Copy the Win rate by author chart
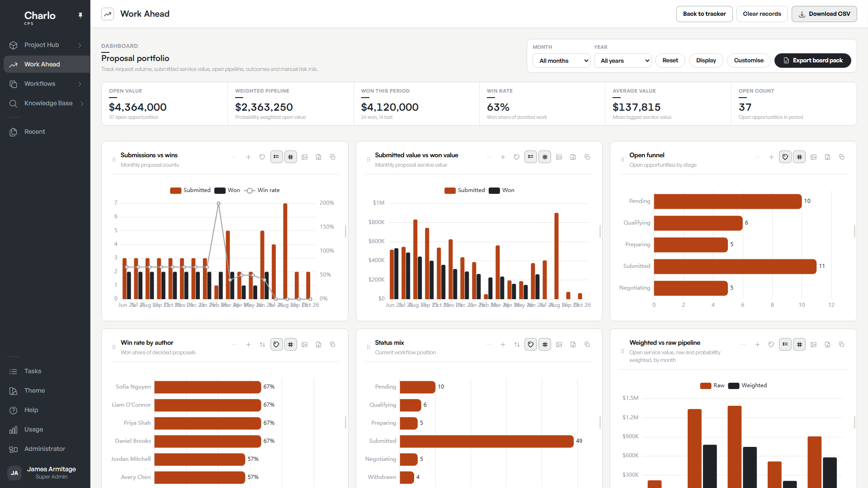This screenshot has height=488, width=868. pyautogui.click(x=333, y=345)
